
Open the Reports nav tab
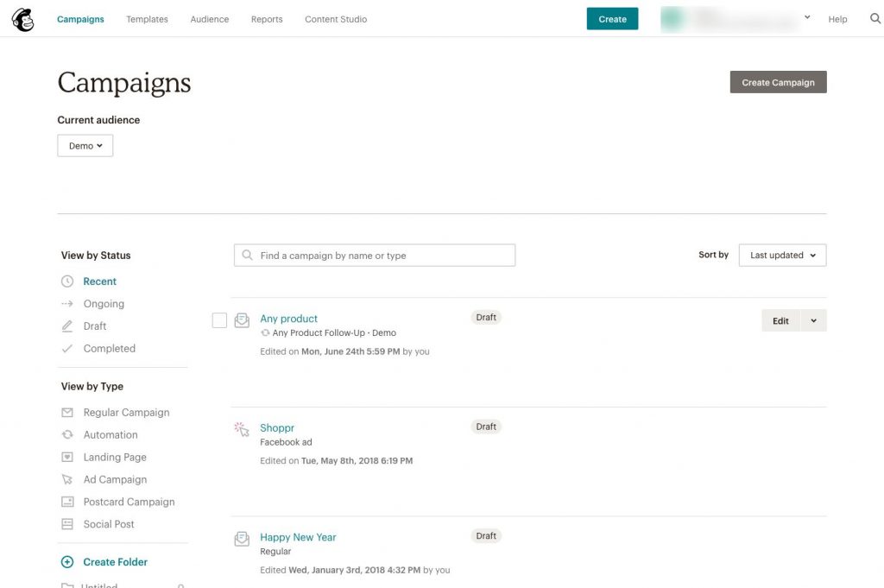point(267,19)
